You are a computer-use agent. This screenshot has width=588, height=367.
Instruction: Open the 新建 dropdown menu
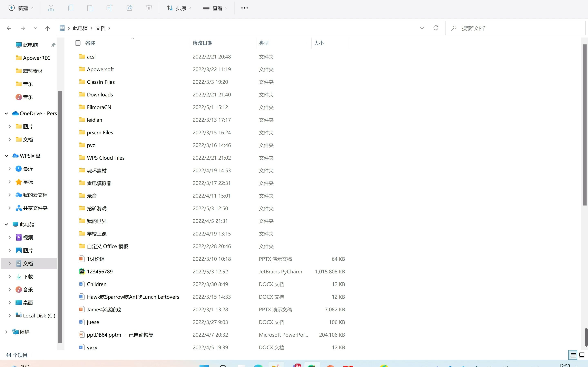tap(21, 8)
